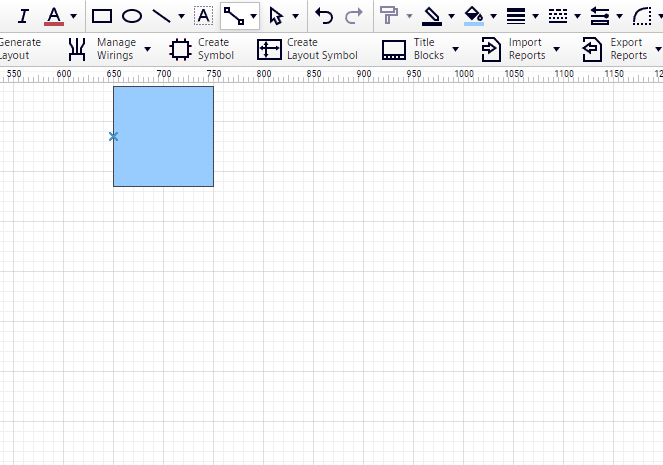Click the Export Reports icon
The image size is (663, 465).
(592, 49)
